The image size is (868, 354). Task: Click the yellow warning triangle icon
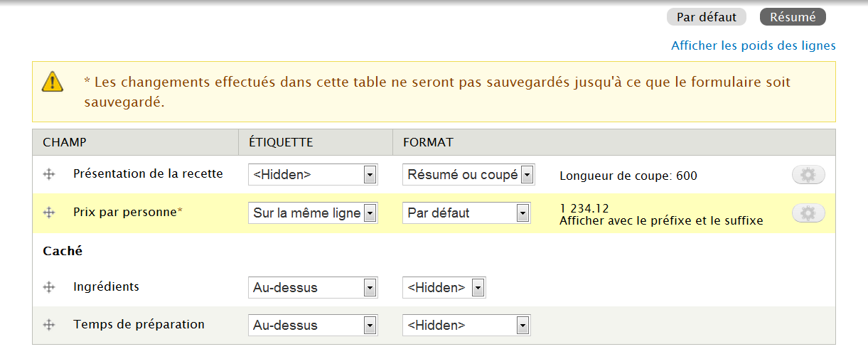pyautogui.click(x=53, y=82)
